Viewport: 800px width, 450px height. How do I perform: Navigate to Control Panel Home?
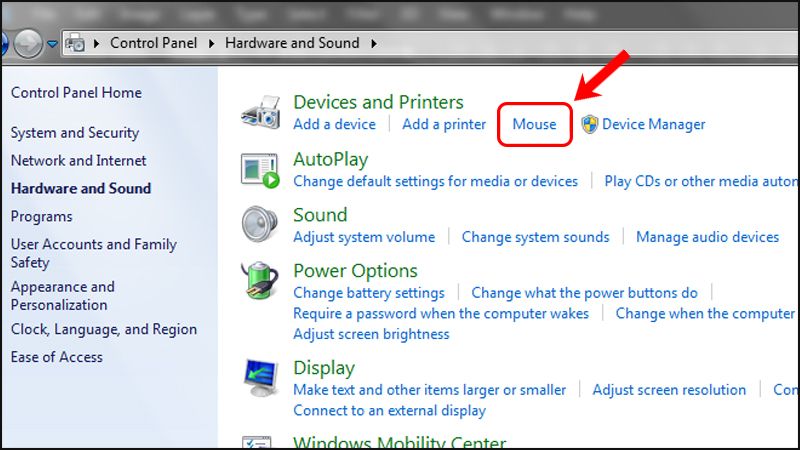click(x=76, y=93)
